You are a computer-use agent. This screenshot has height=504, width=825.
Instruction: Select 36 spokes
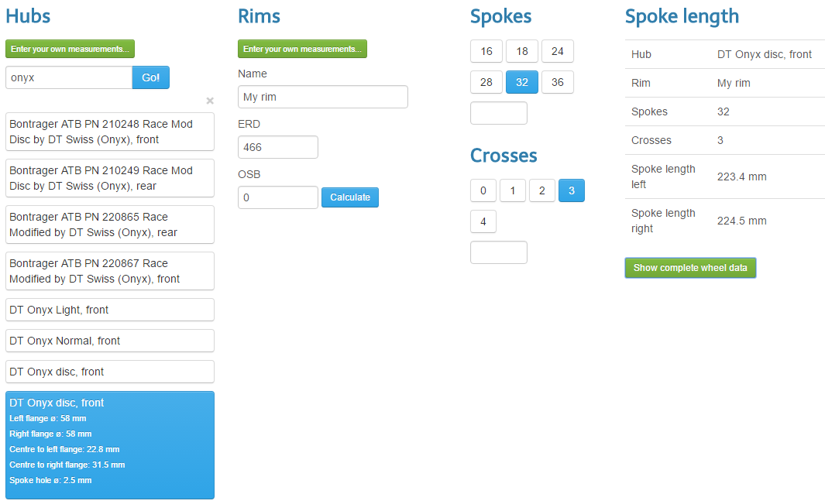tap(557, 82)
